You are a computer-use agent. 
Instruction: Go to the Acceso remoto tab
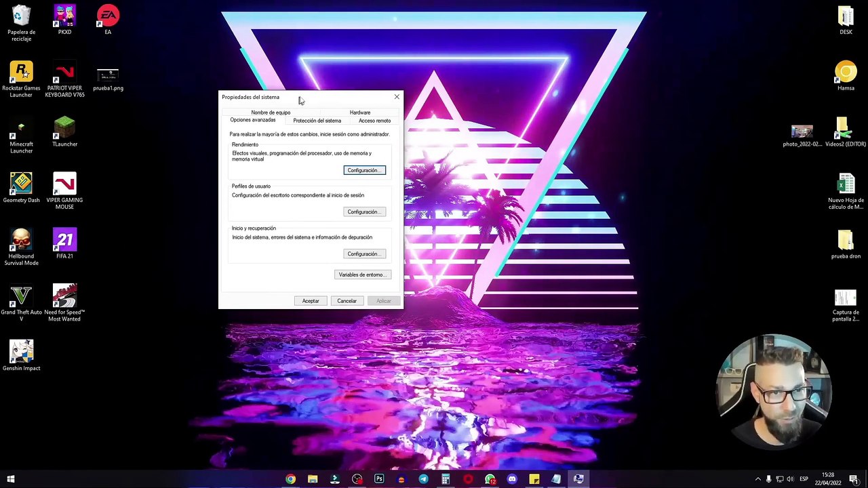click(374, 121)
